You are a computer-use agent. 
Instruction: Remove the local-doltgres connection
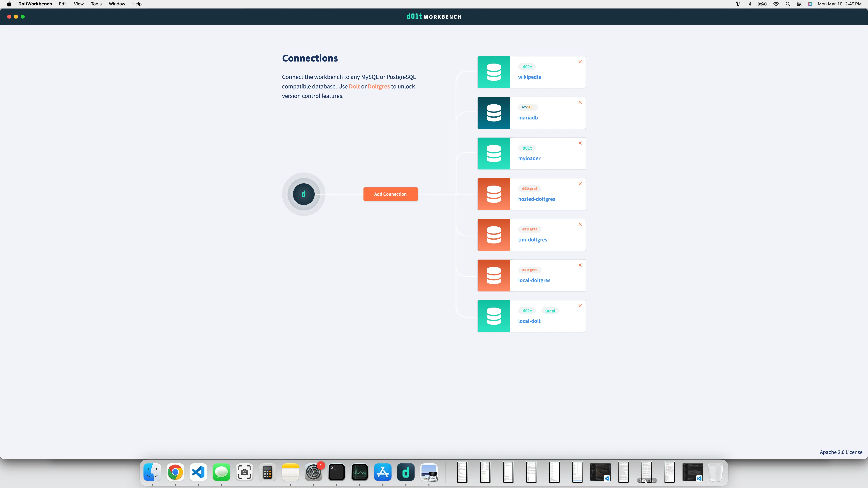(x=580, y=265)
